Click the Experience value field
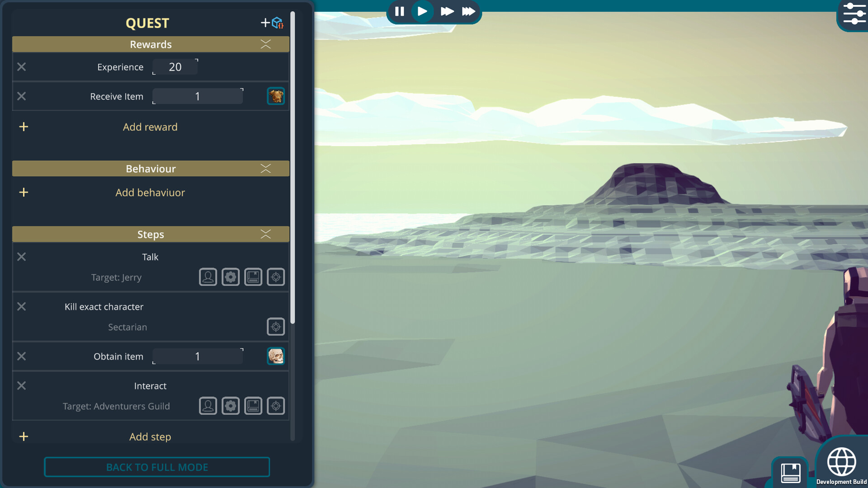 tap(175, 67)
